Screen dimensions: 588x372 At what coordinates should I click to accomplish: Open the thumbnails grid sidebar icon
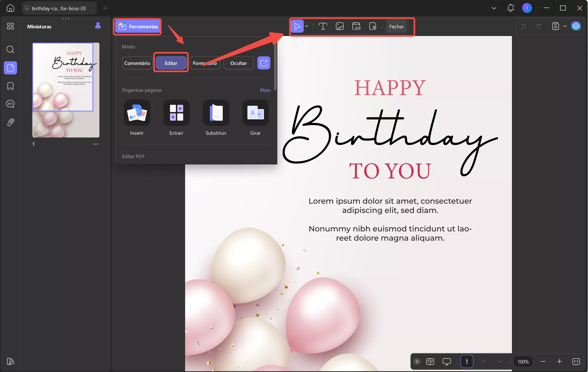[10, 26]
